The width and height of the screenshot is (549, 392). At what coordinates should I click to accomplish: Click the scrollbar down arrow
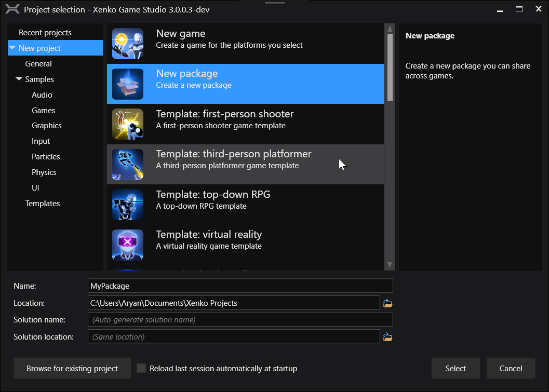tap(390, 265)
